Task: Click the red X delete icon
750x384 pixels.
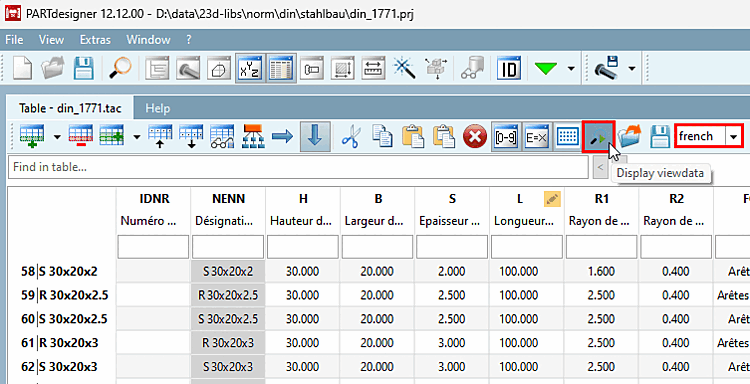Action: click(x=475, y=137)
